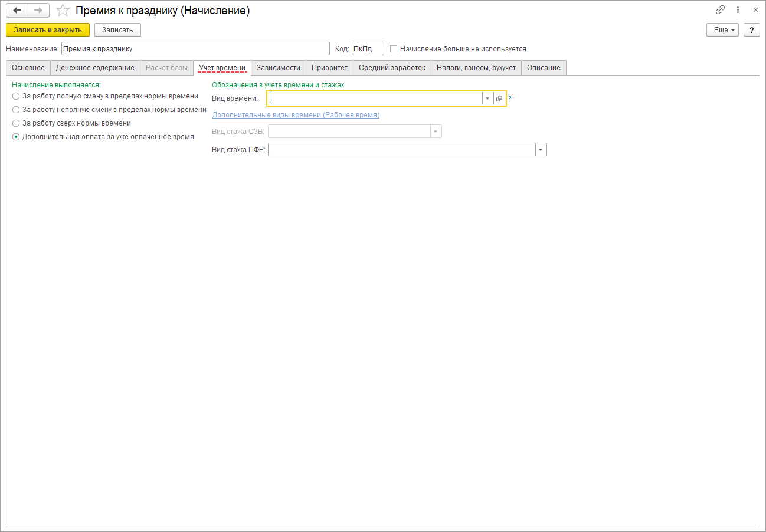766x532 pixels.
Task: Open the selected Вид времени item icon
Action: tap(499, 98)
